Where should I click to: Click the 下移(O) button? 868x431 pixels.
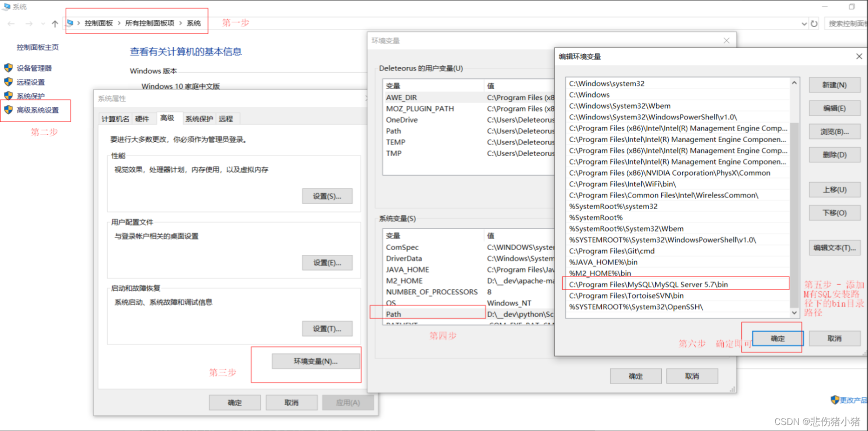tap(834, 212)
